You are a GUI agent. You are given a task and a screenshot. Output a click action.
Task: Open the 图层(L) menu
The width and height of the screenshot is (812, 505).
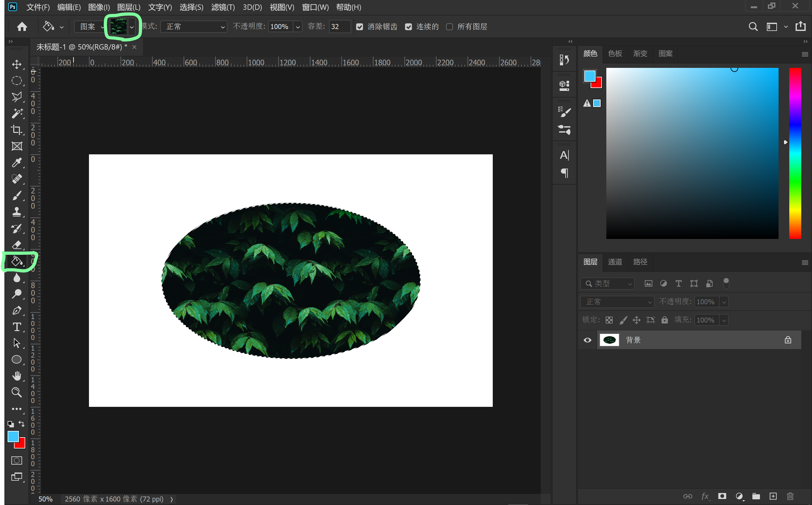[x=129, y=7]
